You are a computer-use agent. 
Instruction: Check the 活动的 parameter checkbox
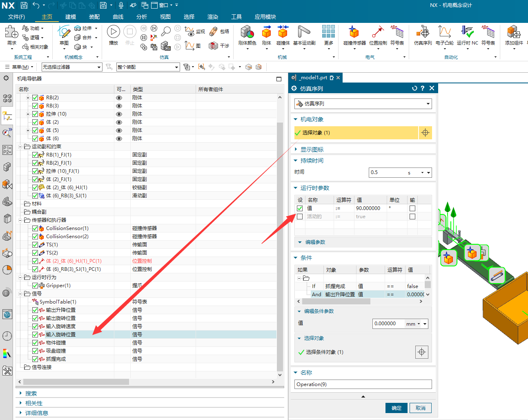pos(300,217)
